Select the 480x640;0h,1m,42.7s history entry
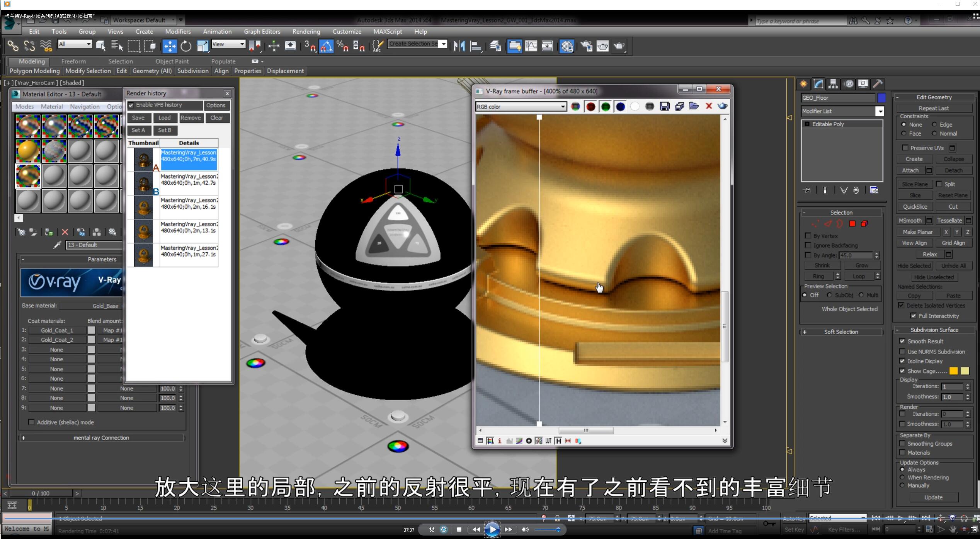 [x=189, y=183]
